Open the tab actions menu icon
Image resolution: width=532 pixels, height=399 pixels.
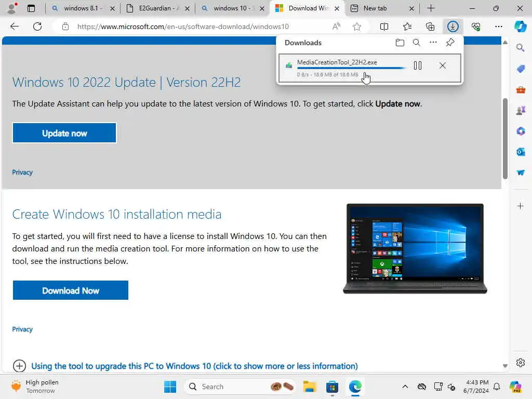pyautogui.click(x=31, y=8)
